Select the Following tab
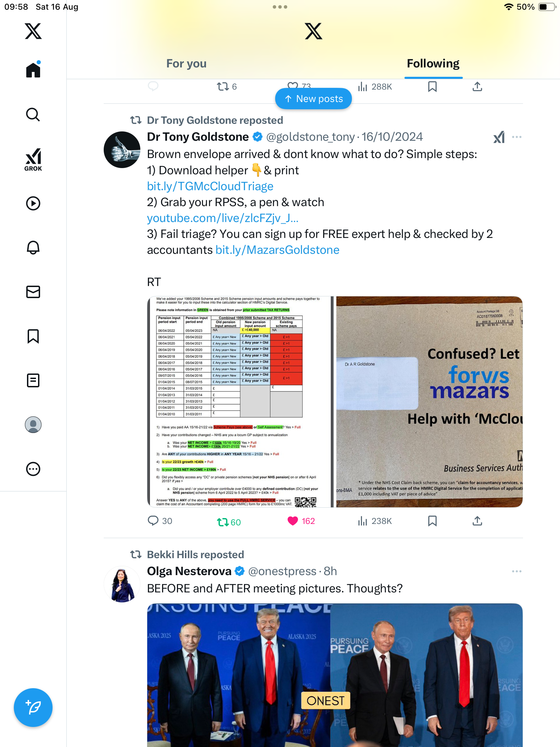The image size is (560, 747). click(x=433, y=64)
